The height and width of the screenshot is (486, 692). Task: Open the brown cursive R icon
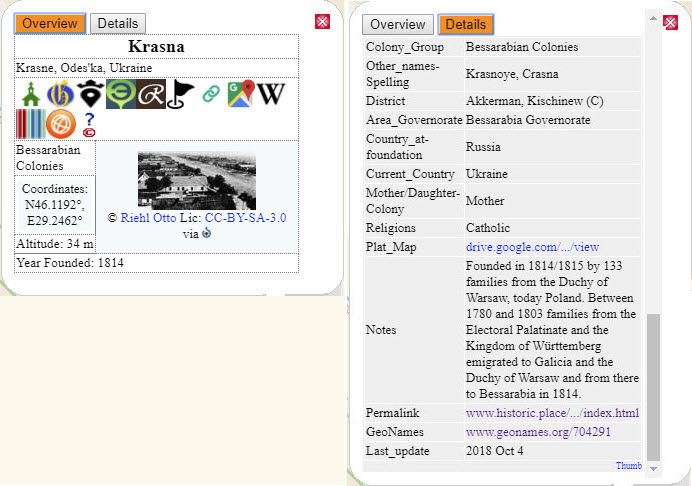coord(150,94)
